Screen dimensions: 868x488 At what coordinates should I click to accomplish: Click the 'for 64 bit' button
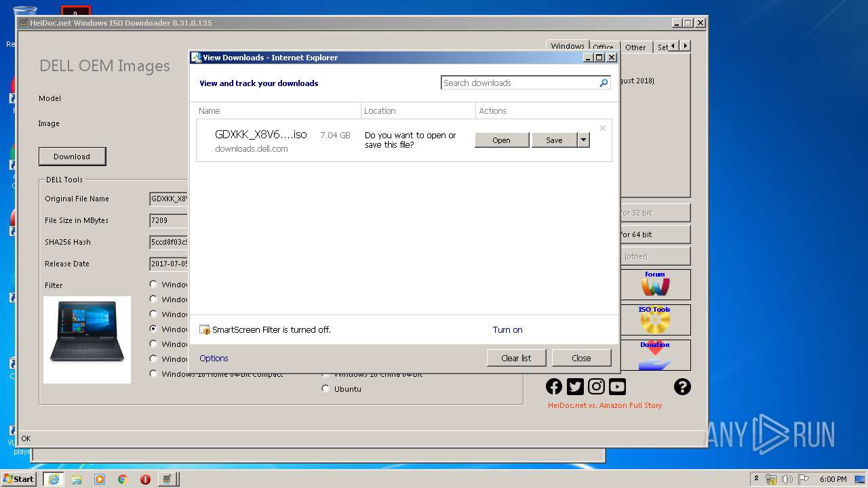point(655,235)
